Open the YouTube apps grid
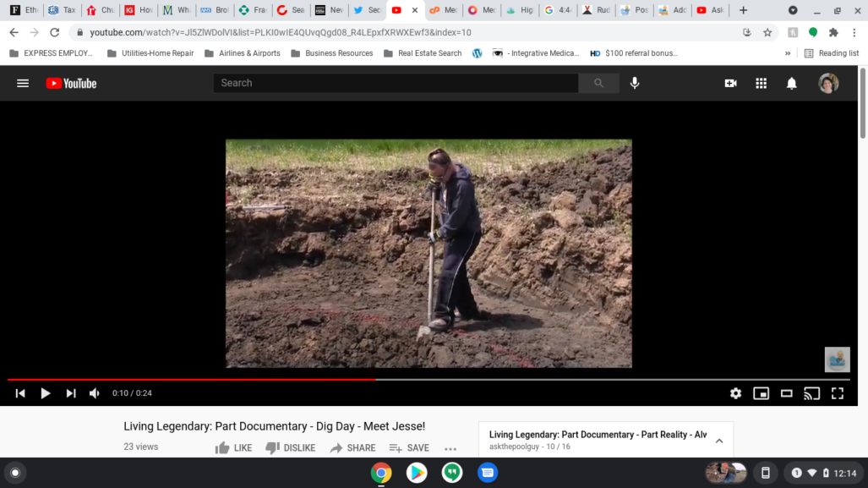 click(x=762, y=83)
